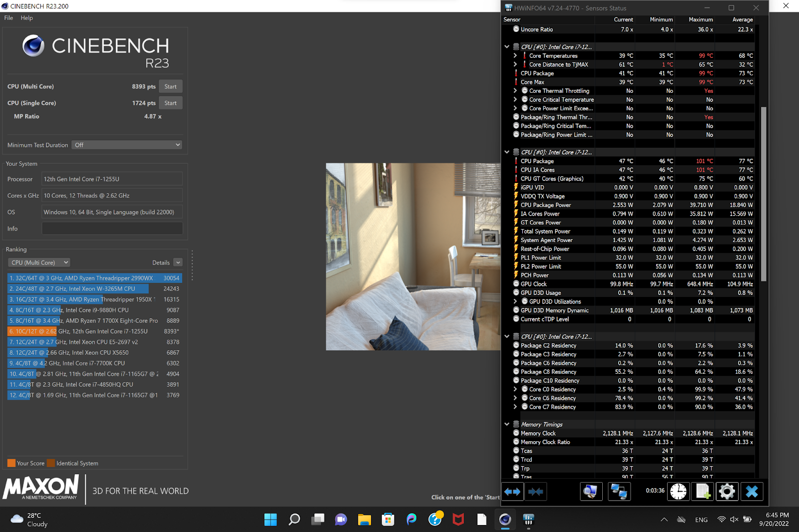The image size is (799, 532).
Task: Click HWiNFO shrink columns inward arrows icon
Action: (x=535, y=492)
